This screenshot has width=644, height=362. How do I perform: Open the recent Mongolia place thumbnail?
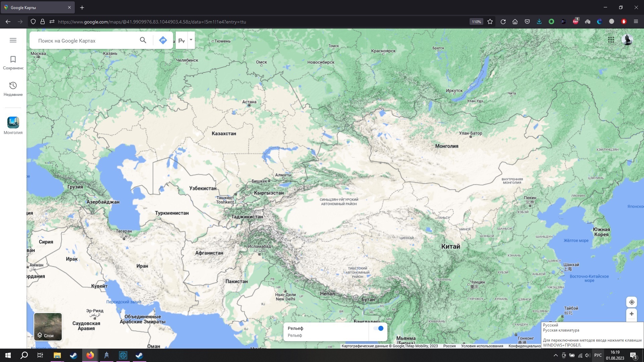point(13,122)
